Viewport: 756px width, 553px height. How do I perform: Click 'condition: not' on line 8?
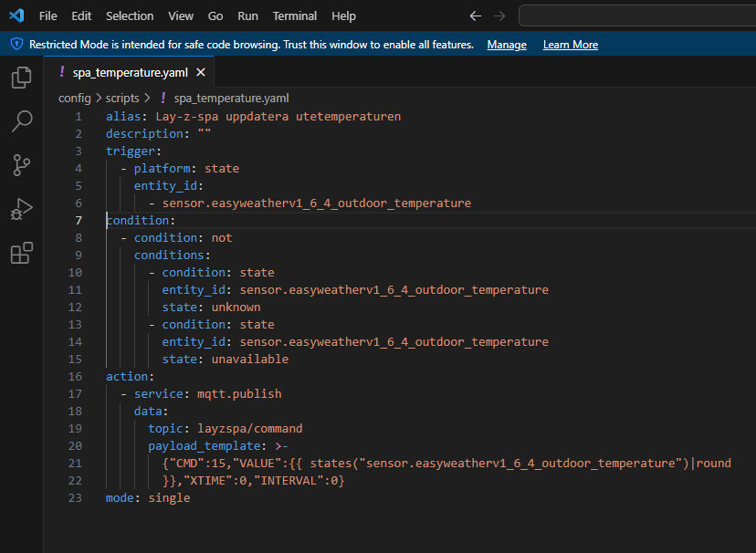[183, 238]
